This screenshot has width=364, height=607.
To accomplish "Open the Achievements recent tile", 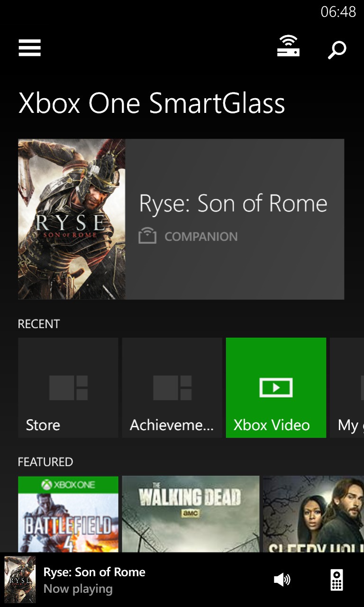I will [x=172, y=387].
